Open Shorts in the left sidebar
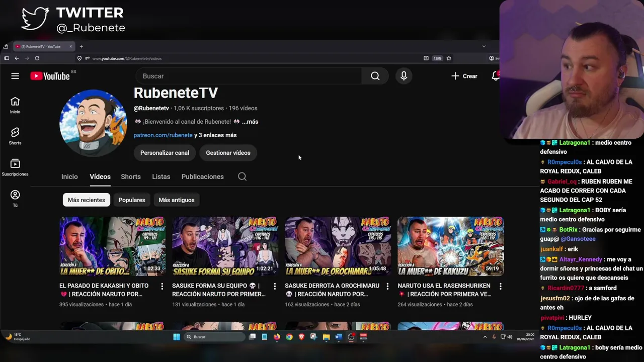The width and height of the screenshot is (644, 362). coord(15,136)
